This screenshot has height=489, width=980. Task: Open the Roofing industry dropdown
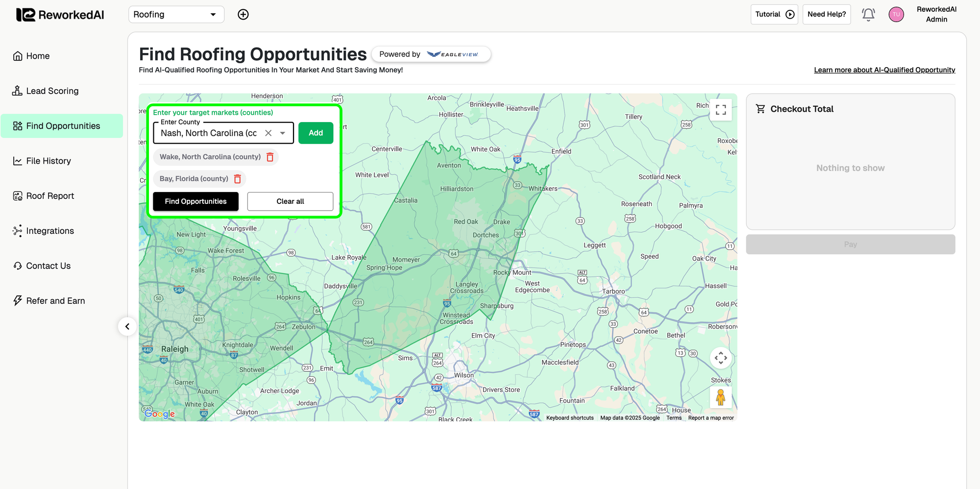pyautogui.click(x=176, y=15)
